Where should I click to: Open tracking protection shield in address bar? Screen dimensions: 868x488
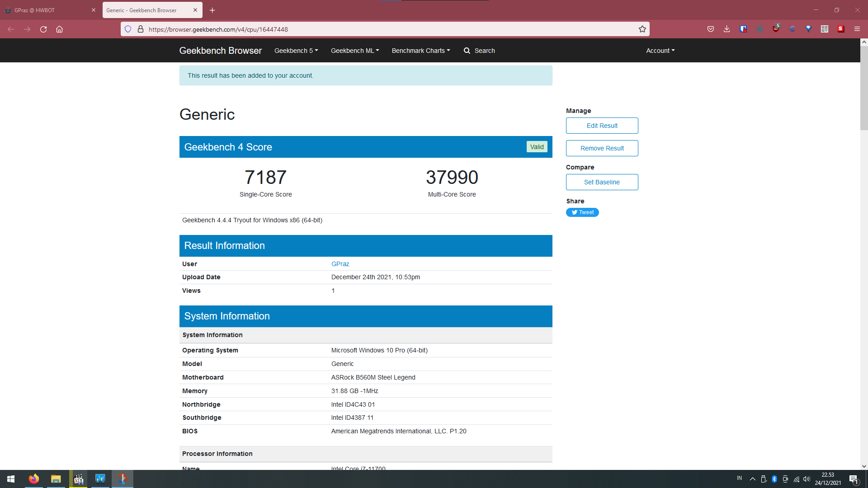(128, 29)
